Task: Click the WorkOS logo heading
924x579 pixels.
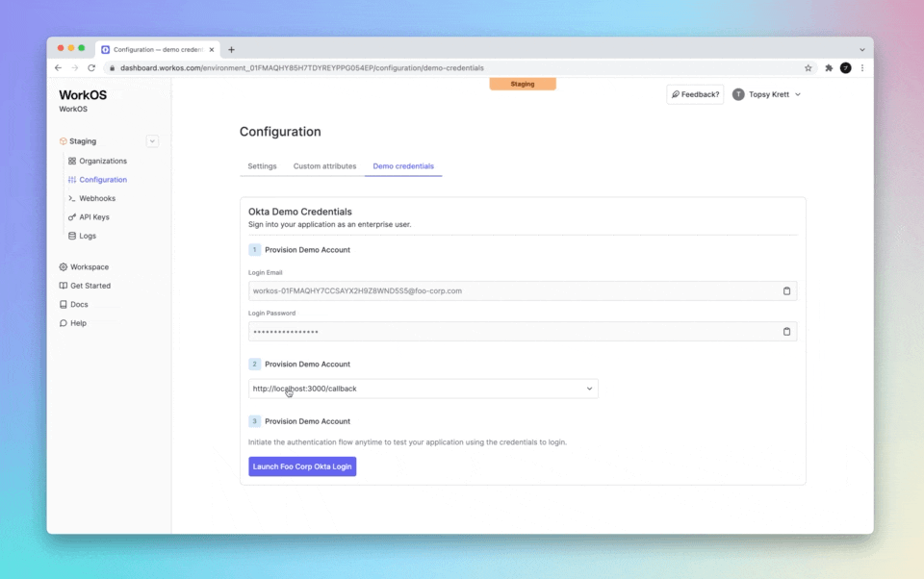Action: tap(83, 95)
